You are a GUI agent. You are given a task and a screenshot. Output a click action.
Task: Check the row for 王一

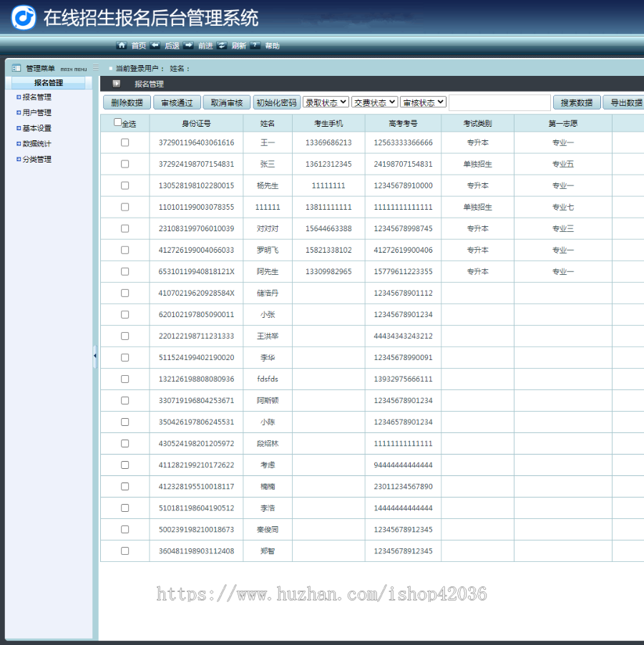click(125, 142)
